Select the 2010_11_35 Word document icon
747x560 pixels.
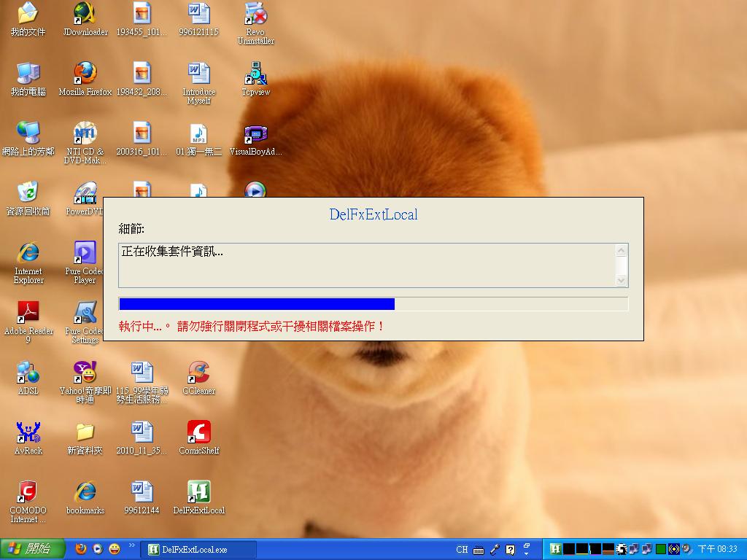pyautogui.click(x=142, y=438)
